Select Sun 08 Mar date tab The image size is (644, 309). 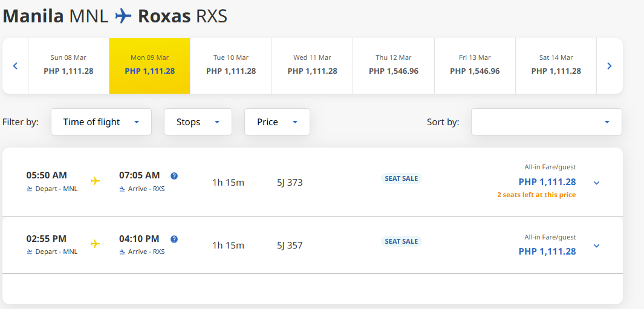pyautogui.click(x=68, y=65)
